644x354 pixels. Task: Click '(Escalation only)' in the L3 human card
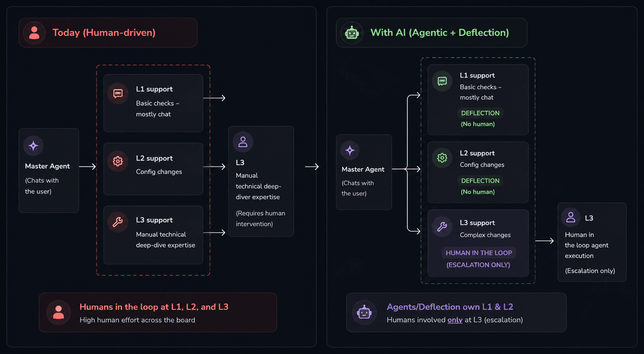590,271
